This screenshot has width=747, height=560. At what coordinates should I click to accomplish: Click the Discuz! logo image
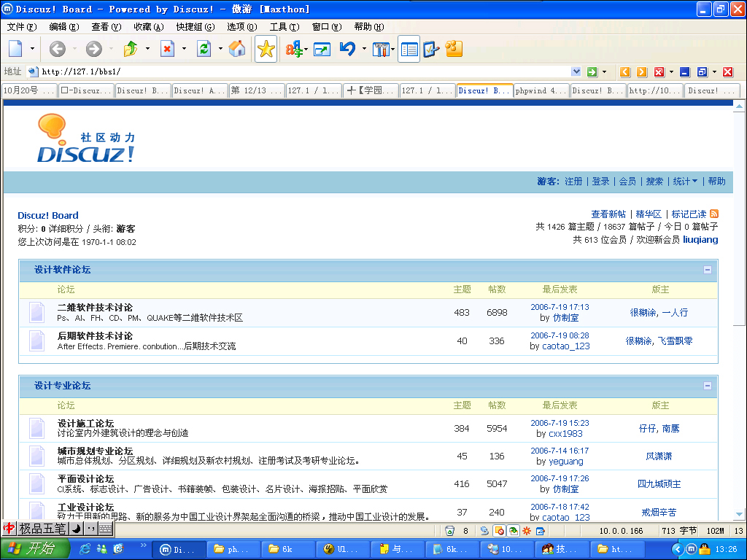pyautogui.click(x=86, y=139)
